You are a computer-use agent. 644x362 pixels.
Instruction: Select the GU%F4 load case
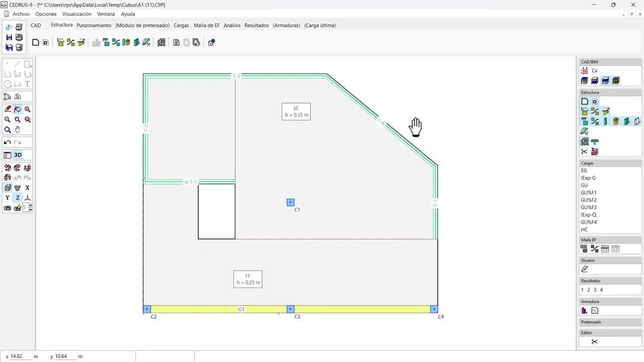(x=589, y=222)
